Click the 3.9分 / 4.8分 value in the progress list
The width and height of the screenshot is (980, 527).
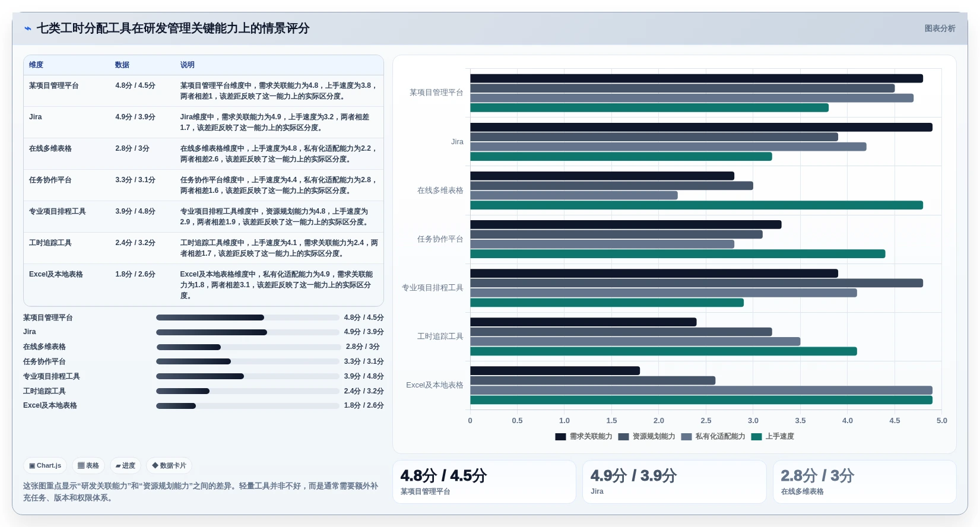pos(364,376)
